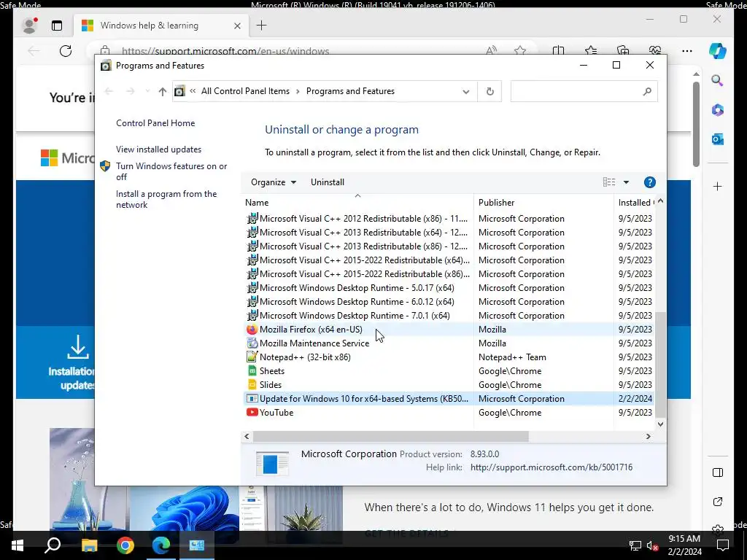This screenshot has height=560, width=747.
Task: Reload the page in Edge
Action: pos(66,50)
